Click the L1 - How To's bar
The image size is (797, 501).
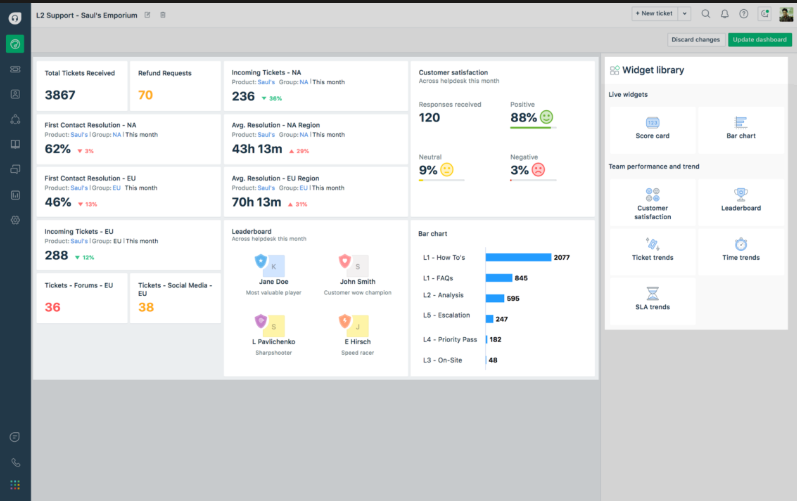(x=518, y=258)
